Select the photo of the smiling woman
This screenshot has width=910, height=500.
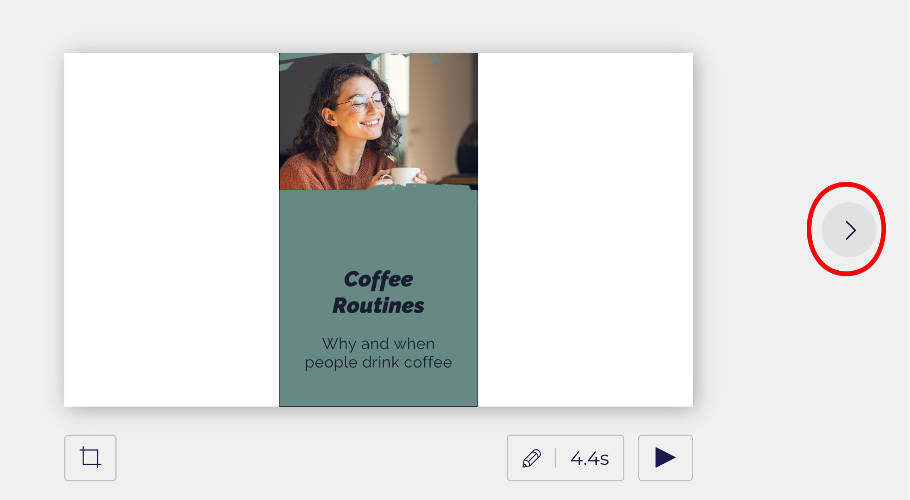378,120
